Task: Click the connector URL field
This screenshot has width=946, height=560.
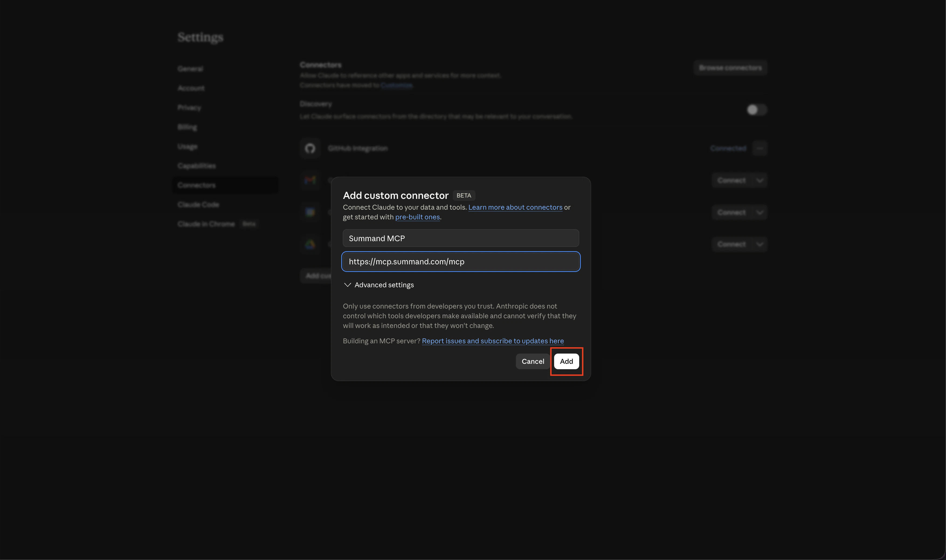Action: (461, 261)
